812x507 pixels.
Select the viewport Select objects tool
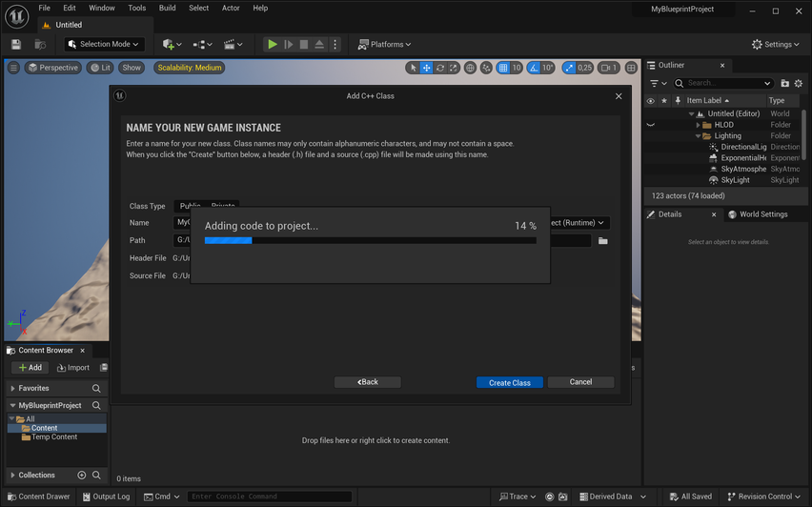click(413, 68)
